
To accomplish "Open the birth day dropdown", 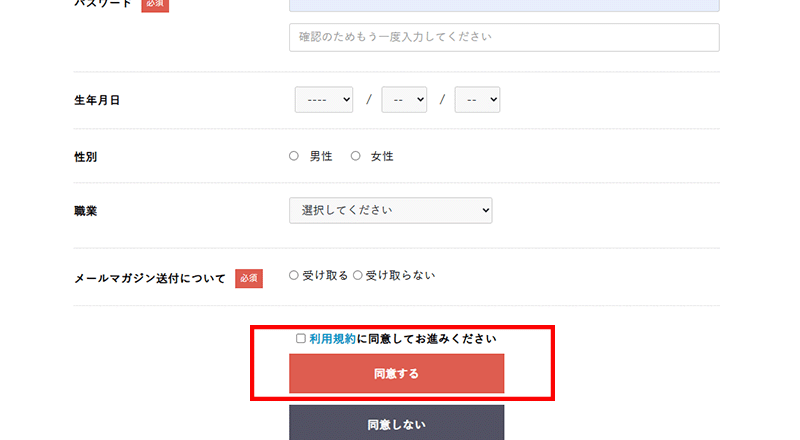I will (x=477, y=100).
